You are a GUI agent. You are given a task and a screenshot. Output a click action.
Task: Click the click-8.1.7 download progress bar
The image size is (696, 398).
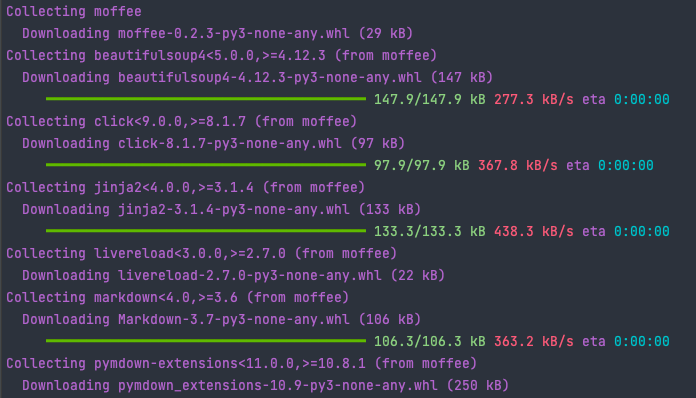point(206,165)
